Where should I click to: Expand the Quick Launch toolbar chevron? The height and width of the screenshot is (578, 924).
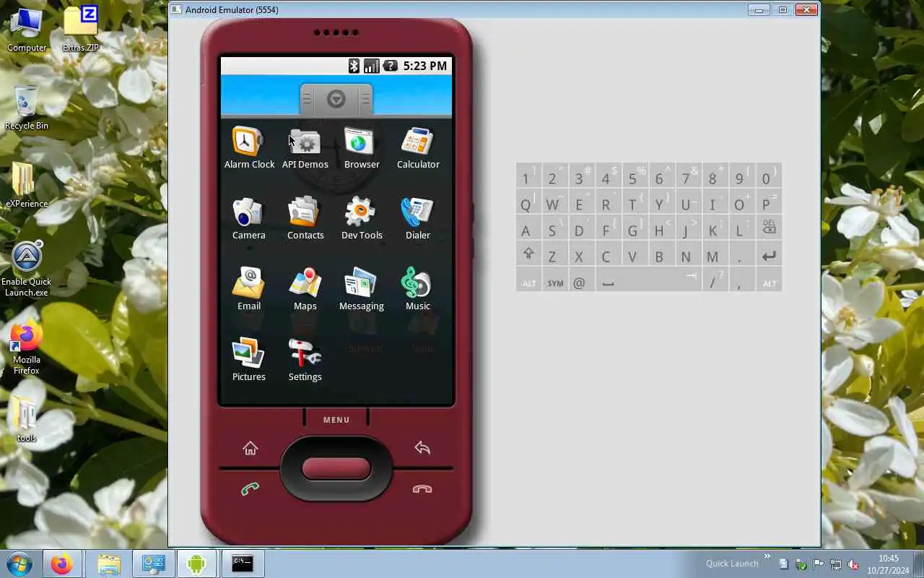pyautogui.click(x=767, y=557)
